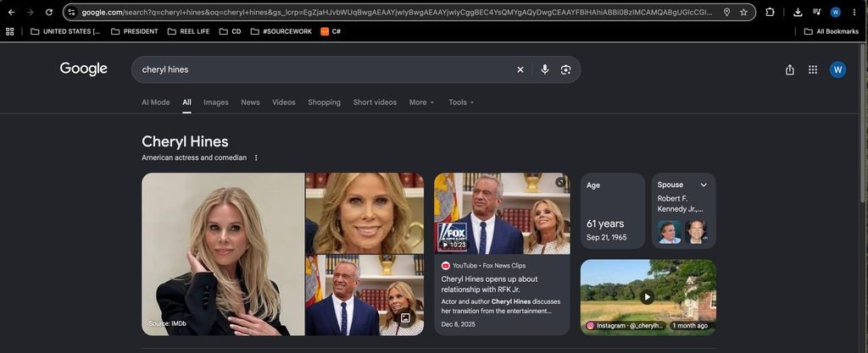Open Chrome downloads

798,12
